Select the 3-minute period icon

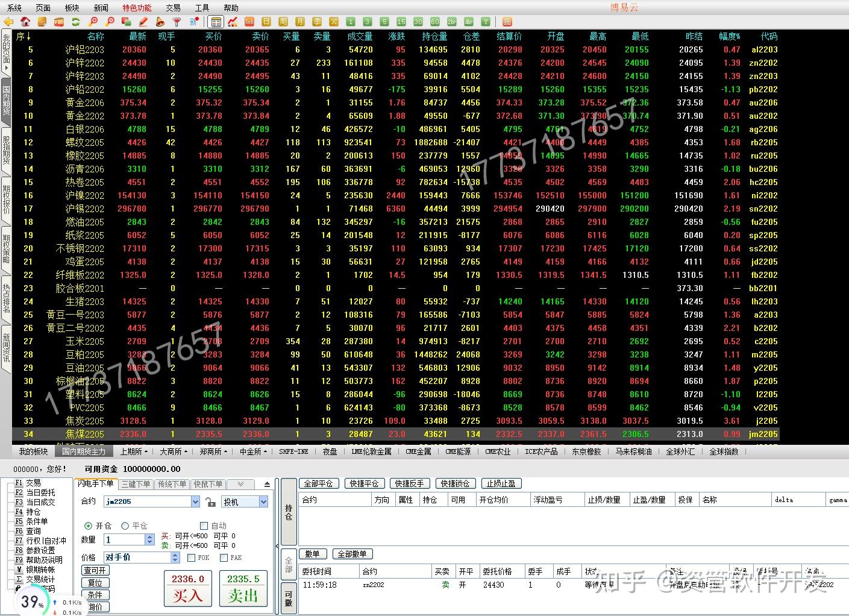tap(368, 22)
